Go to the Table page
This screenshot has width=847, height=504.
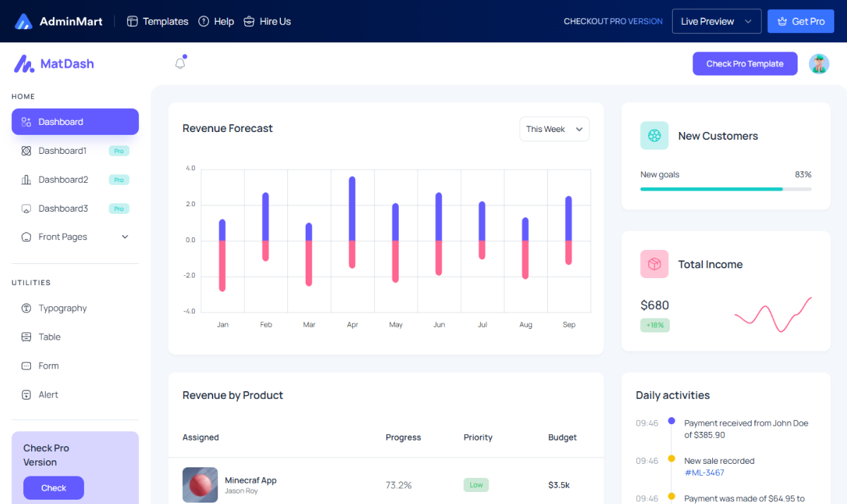(x=49, y=337)
